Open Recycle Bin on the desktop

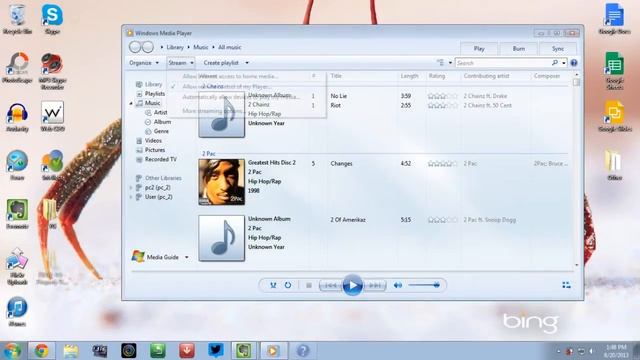click(x=17, y=19)
